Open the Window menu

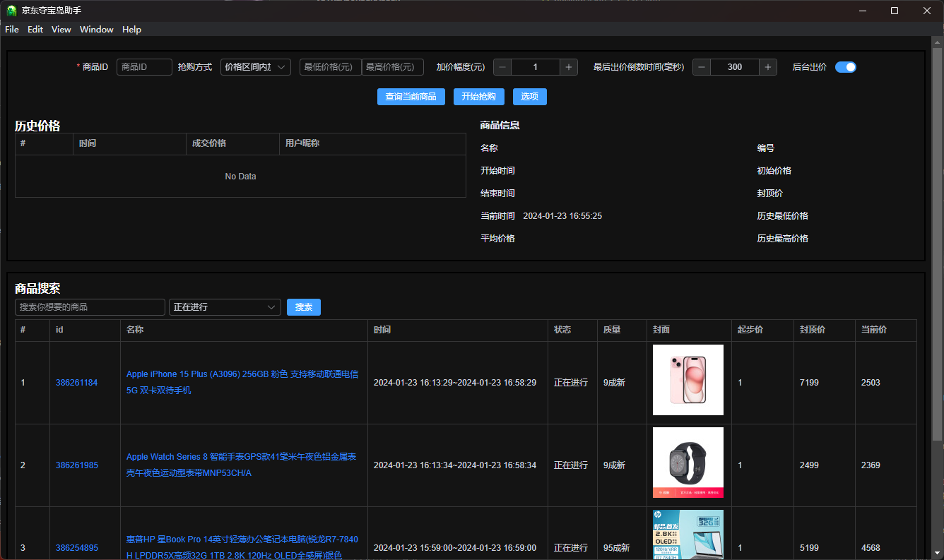[97, 30]
